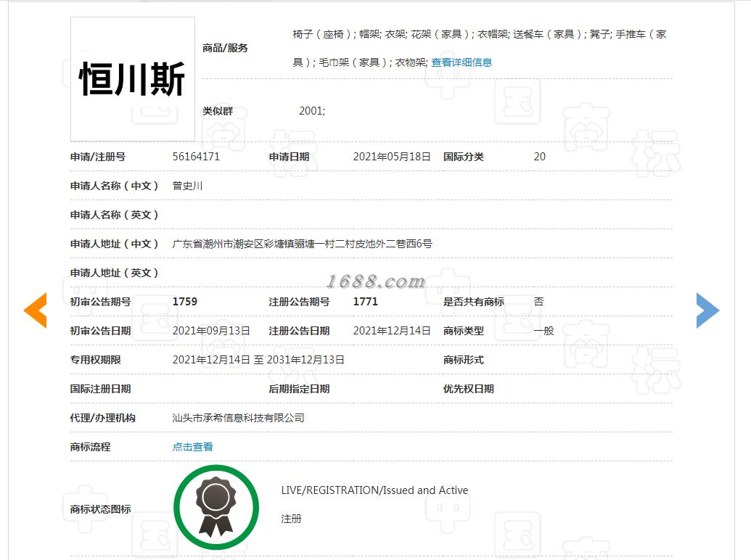Click the 类似群 field label

click(x=218, y=110)
